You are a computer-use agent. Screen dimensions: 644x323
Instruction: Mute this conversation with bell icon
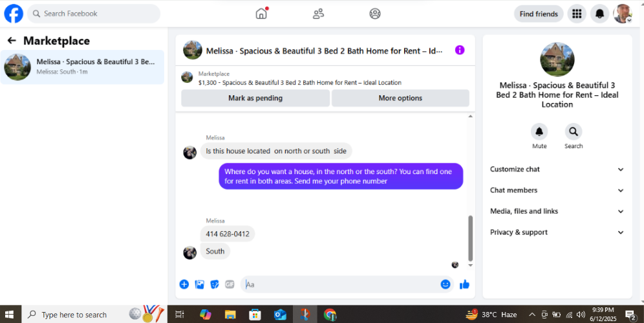pyautogui.click(x=539, y=132)
